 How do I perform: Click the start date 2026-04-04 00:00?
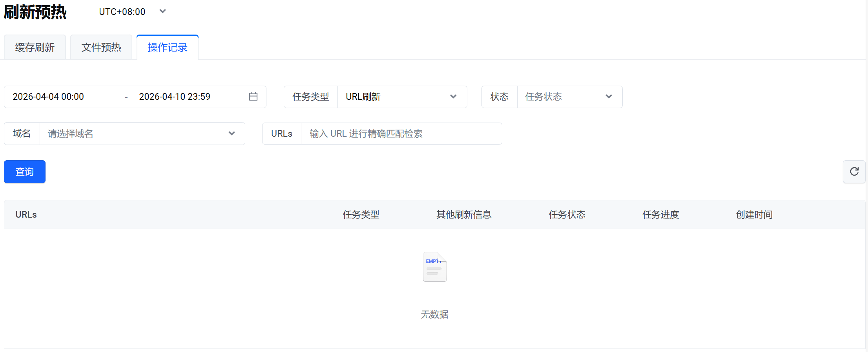48,97
